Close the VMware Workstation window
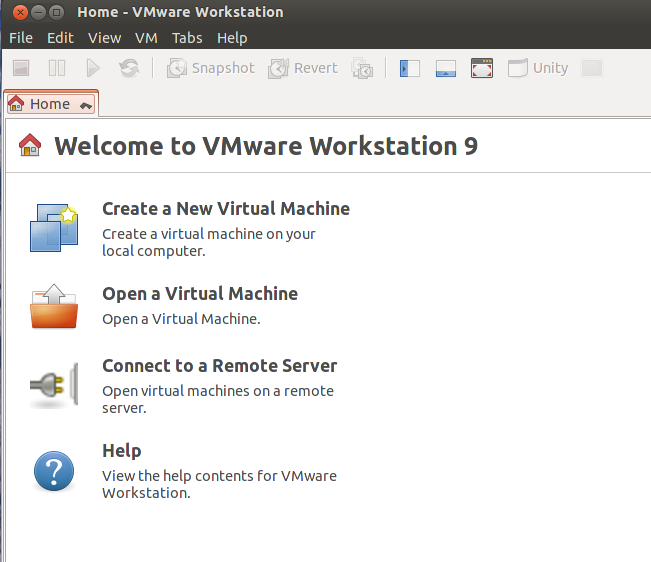Image resolution: width=651 pixels, height=562 pixels. coord(20,12)
